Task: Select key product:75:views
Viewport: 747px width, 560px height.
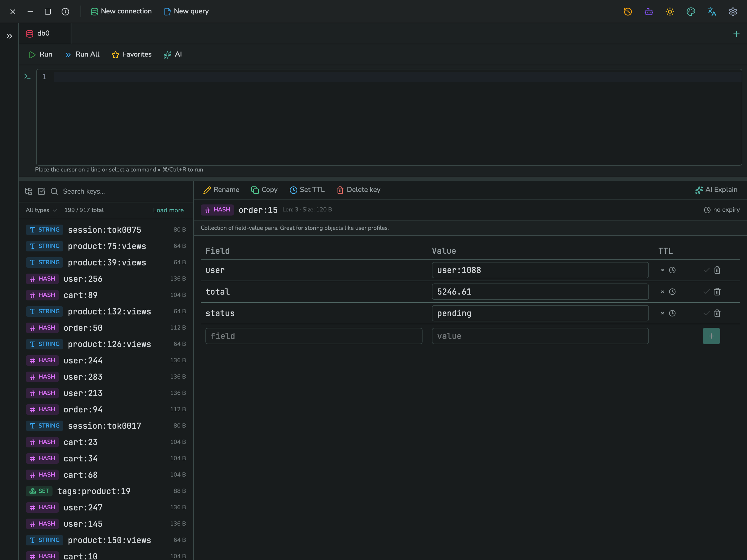Action: pyautogui.click(x=106, y=246)
